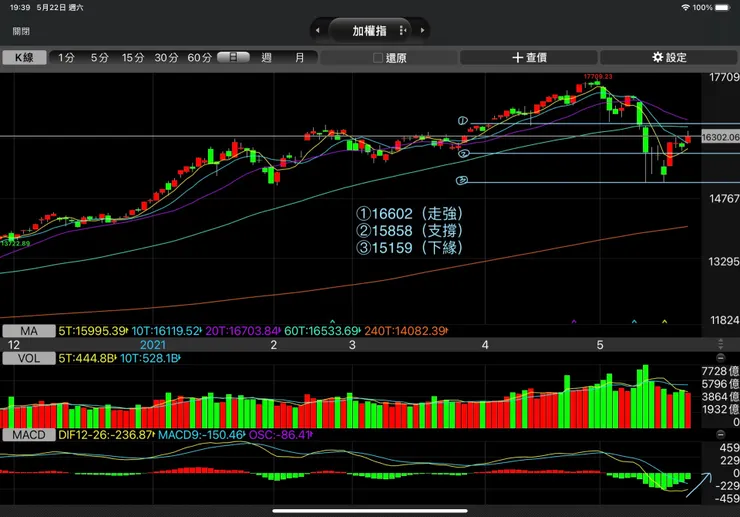This screenshot has height=517, width=740.
Task: Tap the MA indicator label
Action: click(x=29, y=331)
